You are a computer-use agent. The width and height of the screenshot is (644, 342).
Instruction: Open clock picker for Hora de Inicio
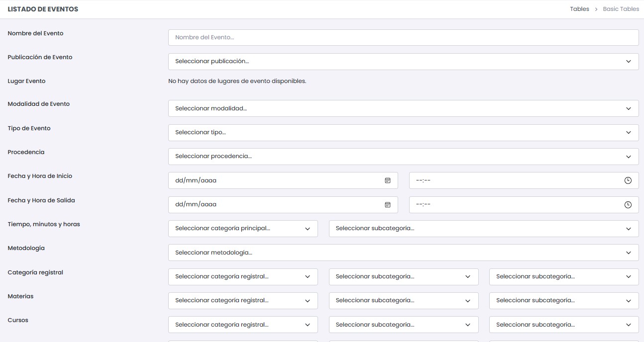click(628, 180)
